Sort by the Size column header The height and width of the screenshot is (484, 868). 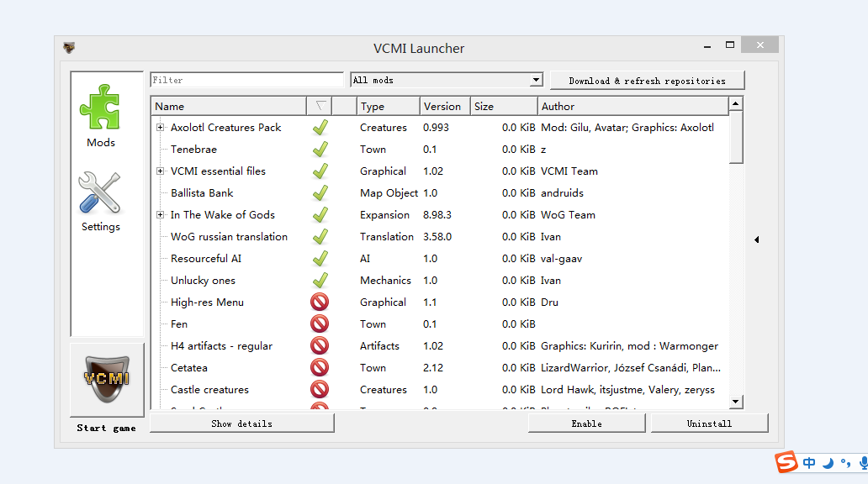pyautogui.click(x=504, y=106)
